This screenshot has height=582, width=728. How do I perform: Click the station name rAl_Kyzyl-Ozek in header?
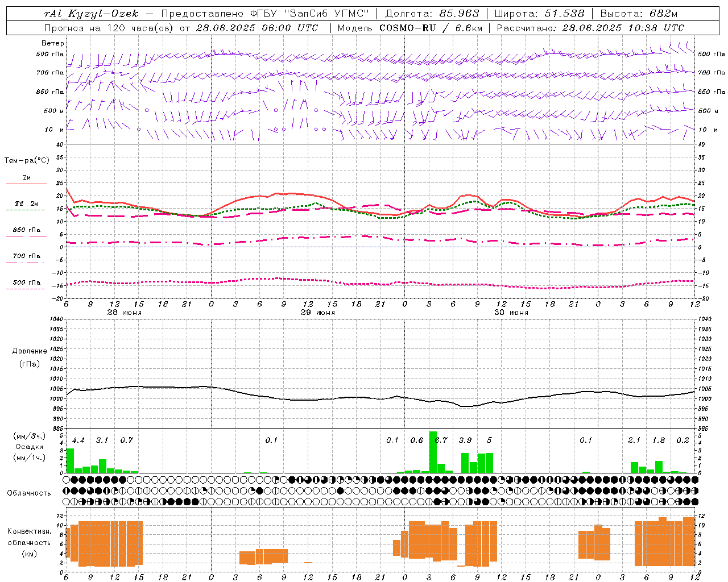(x=92, y=14)
